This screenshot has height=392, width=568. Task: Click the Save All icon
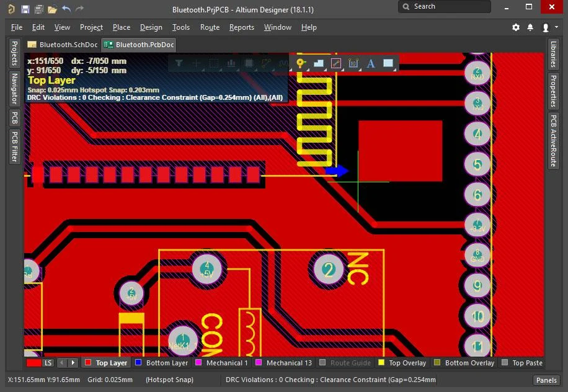click(x=39, y=9)
